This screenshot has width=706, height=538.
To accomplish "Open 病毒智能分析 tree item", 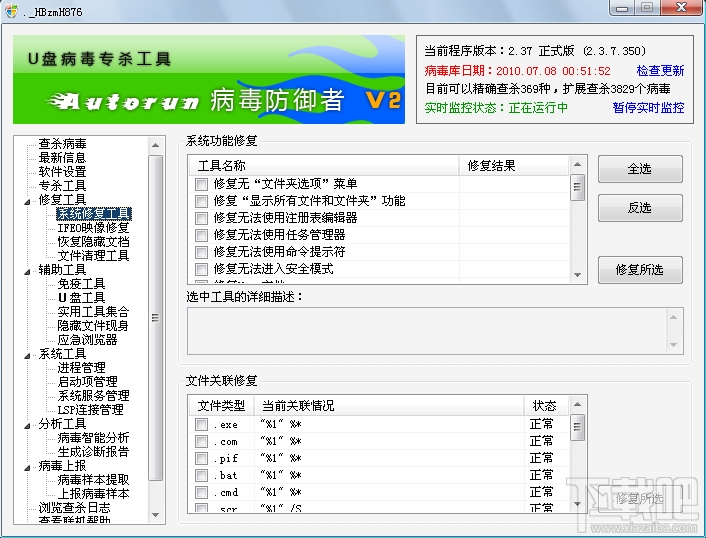I will click(93, 438).
